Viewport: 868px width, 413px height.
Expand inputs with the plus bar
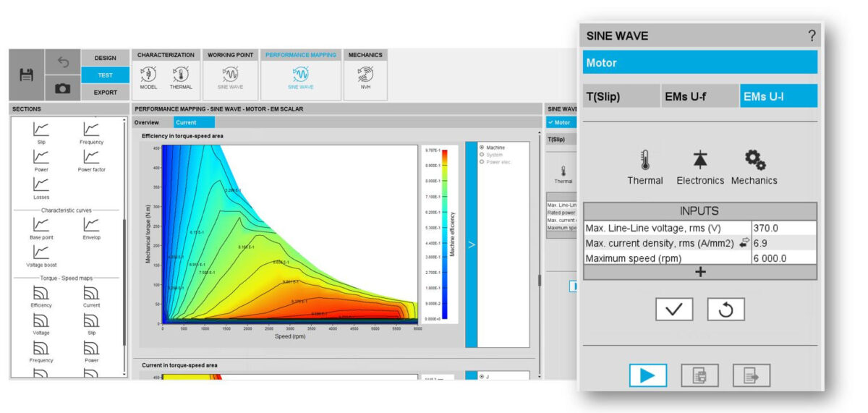click(x=699, y=272)
